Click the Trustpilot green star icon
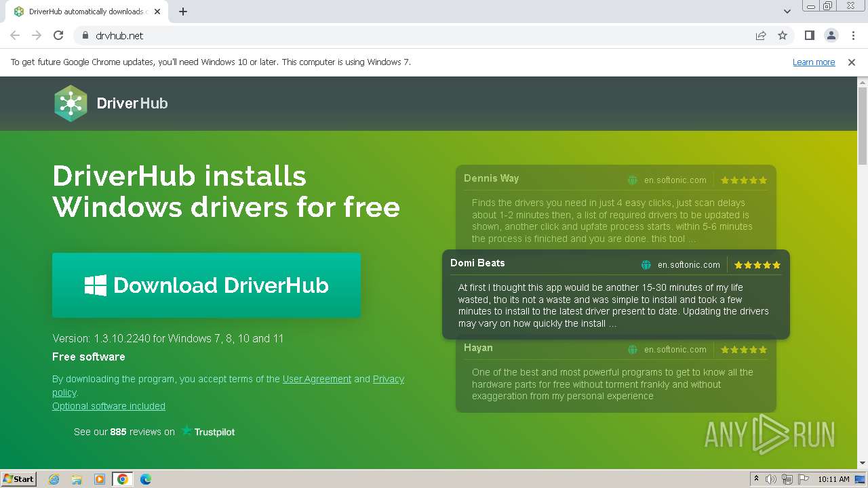 pyautogui.click(x=186, y=430)
